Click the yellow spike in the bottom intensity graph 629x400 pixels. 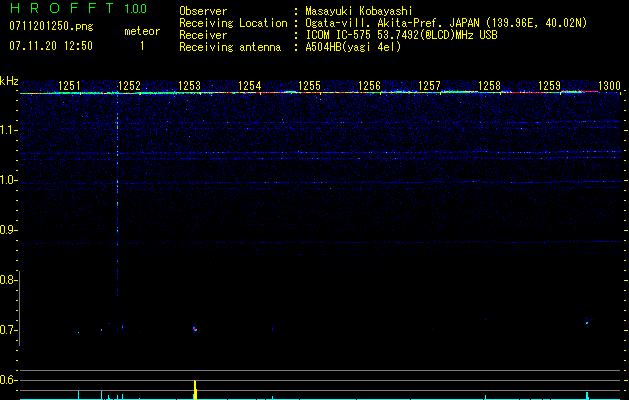tap(195, 389)
